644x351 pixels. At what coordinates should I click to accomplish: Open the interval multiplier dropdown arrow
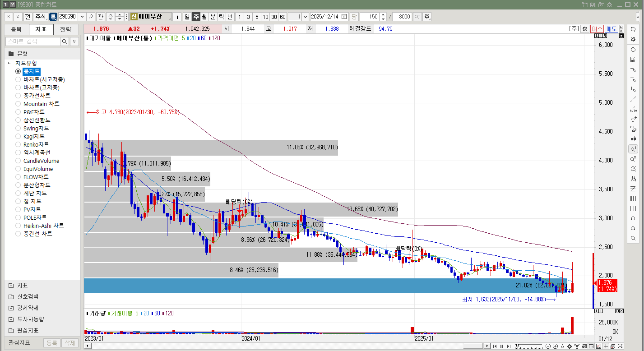[x=306, y=17]
